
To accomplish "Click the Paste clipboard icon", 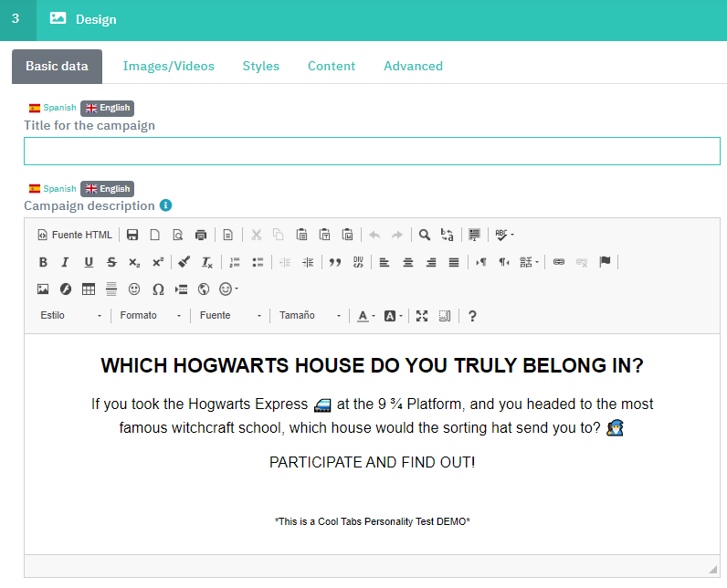I will 301,235.
